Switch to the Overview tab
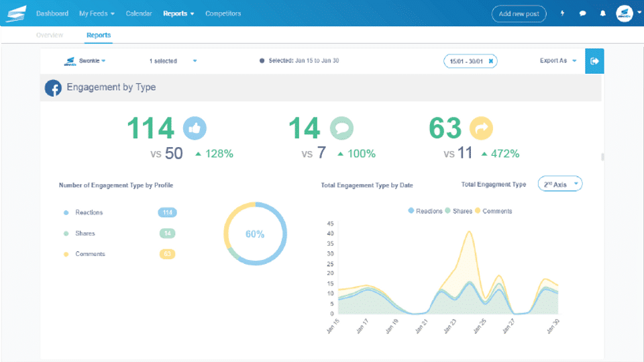The image size is (644, 362). 50,35
